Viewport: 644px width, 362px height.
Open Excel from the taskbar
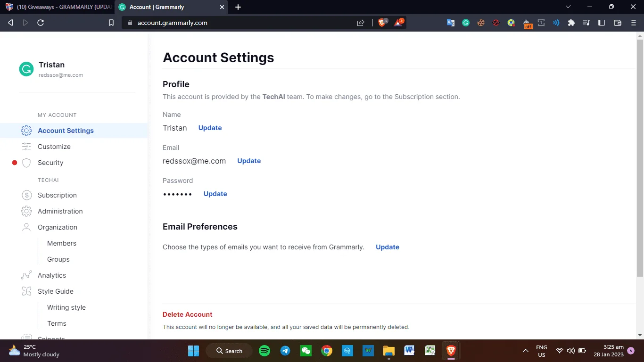pyautogui.click(x=430, y=351)
